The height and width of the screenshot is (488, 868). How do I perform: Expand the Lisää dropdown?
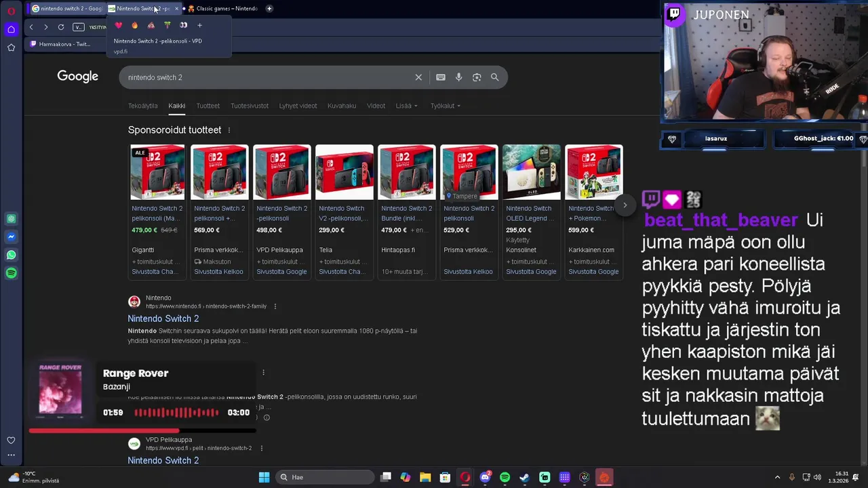point(406,106)
